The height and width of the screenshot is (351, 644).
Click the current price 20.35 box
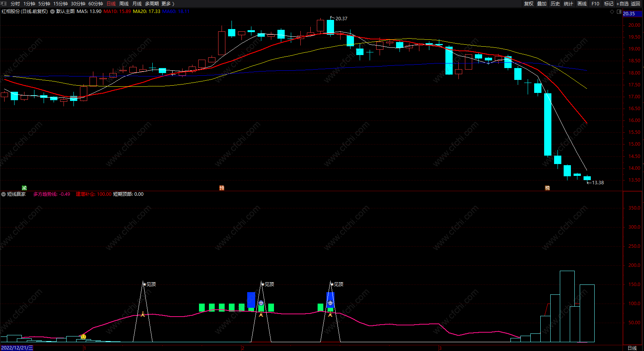633,14
